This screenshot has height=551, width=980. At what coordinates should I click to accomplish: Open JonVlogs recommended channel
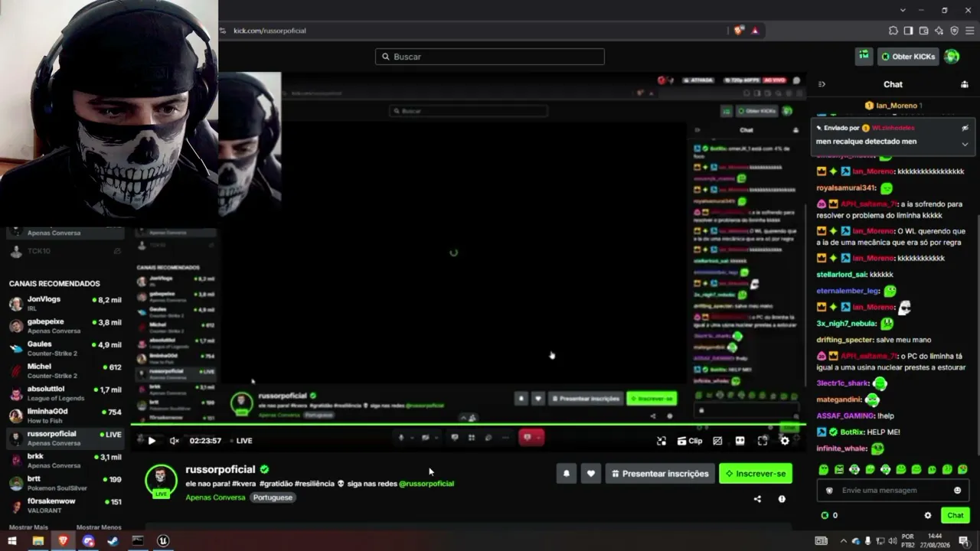(x=65, y=304)
